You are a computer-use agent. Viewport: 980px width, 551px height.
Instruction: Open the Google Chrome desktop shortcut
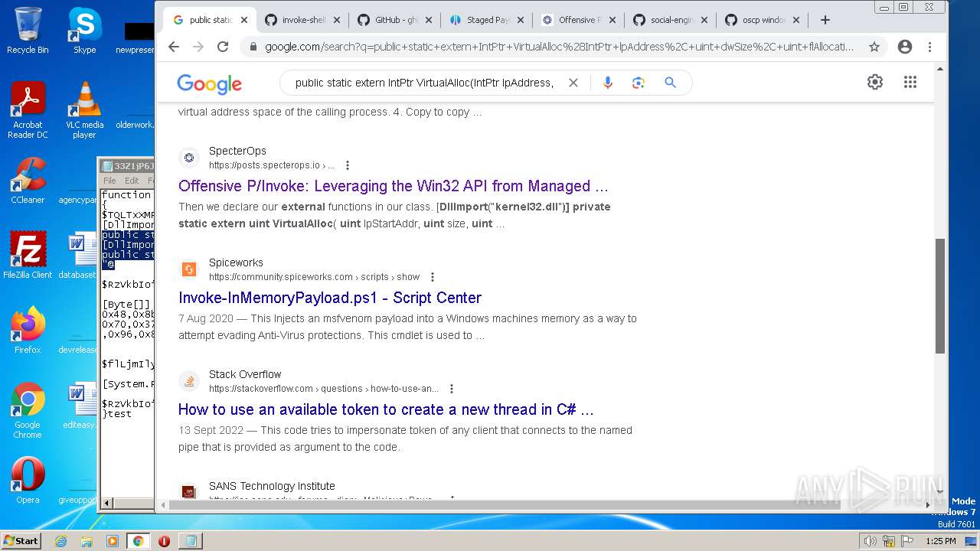click(x=28, y=411)
